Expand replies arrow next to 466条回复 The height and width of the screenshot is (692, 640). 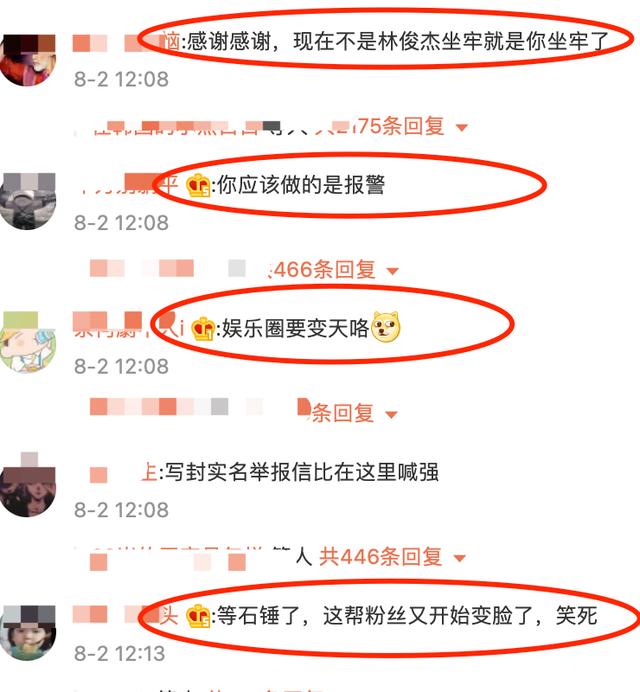click(x=392, y=271)
